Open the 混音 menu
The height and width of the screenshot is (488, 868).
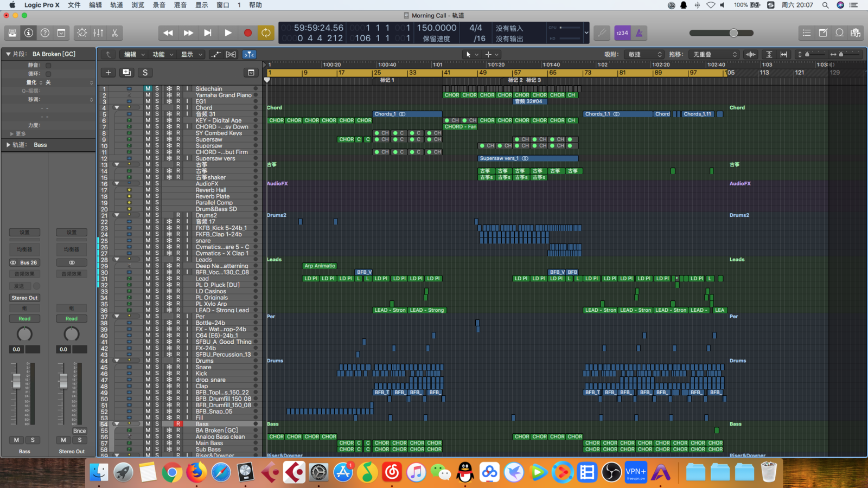point(180,5)
